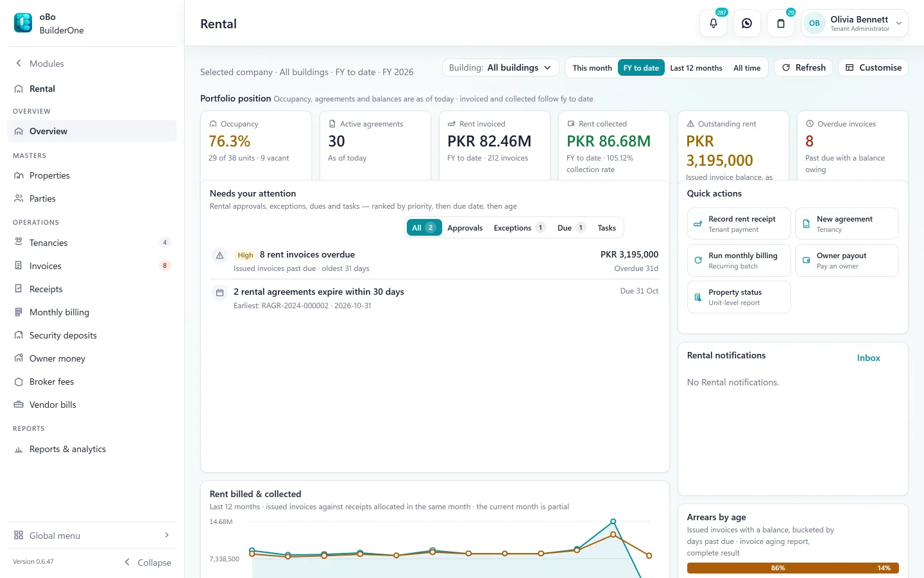Select the This month period toggle
The height and width of the screenshot is (578, 924).
592,68
